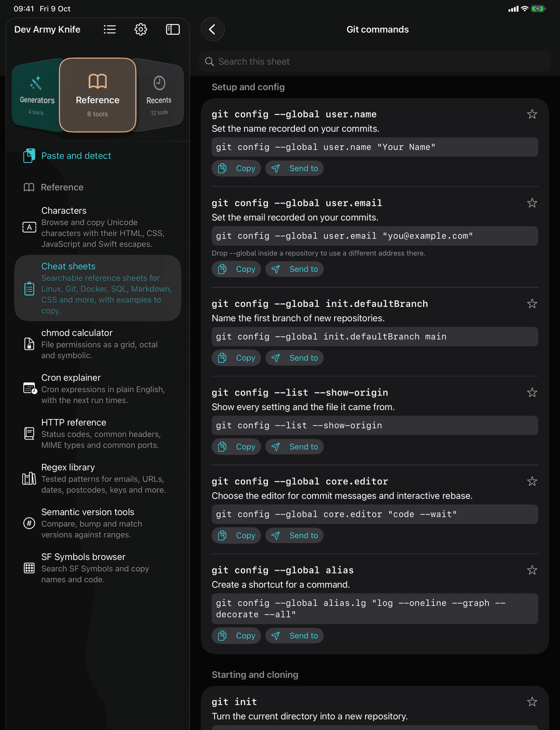Screen dimensions: 560x730
Task: Send to for --list --show-origin command
Action: tap(294, 447)
